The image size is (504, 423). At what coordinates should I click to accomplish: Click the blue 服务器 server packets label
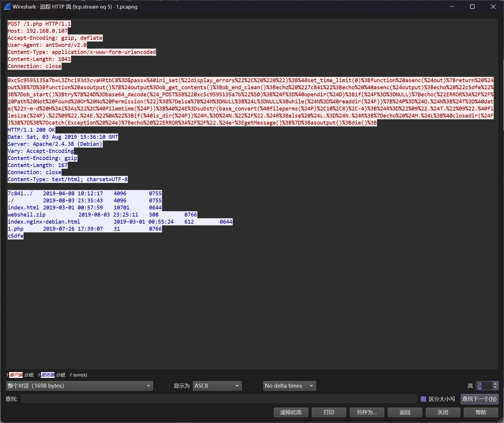(x=48, y=375)
